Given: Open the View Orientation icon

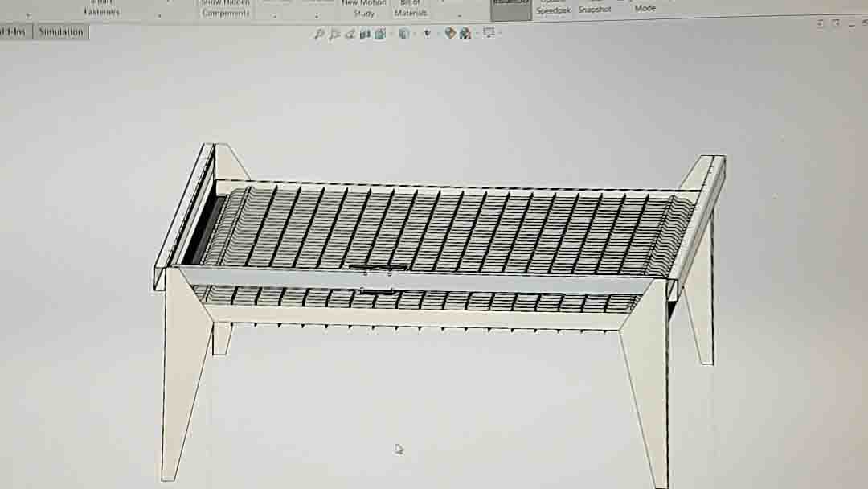Looking at the screenshot, I should point(380,34).
